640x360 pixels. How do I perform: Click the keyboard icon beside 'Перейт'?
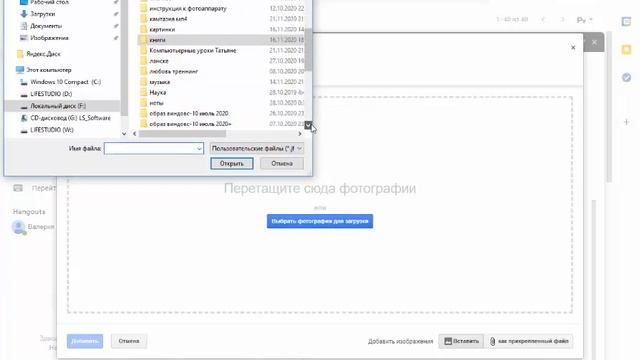click(x=18, y=188)
